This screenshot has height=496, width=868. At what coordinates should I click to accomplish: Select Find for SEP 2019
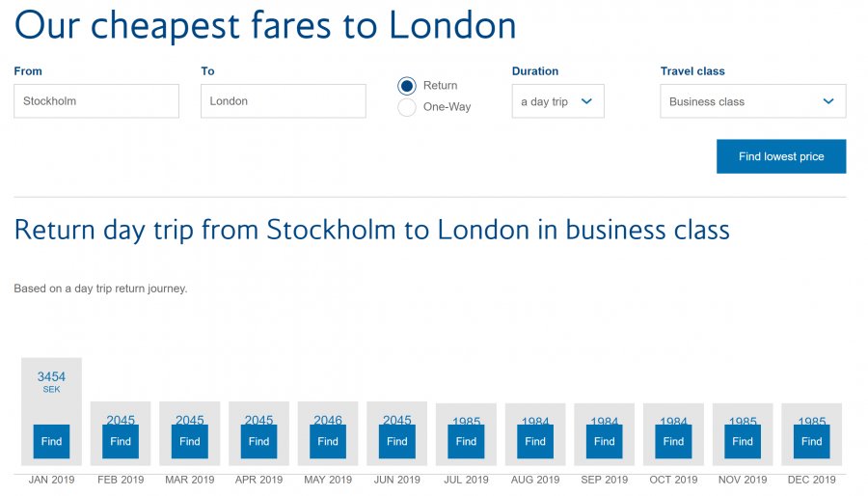tap(605, 441)
